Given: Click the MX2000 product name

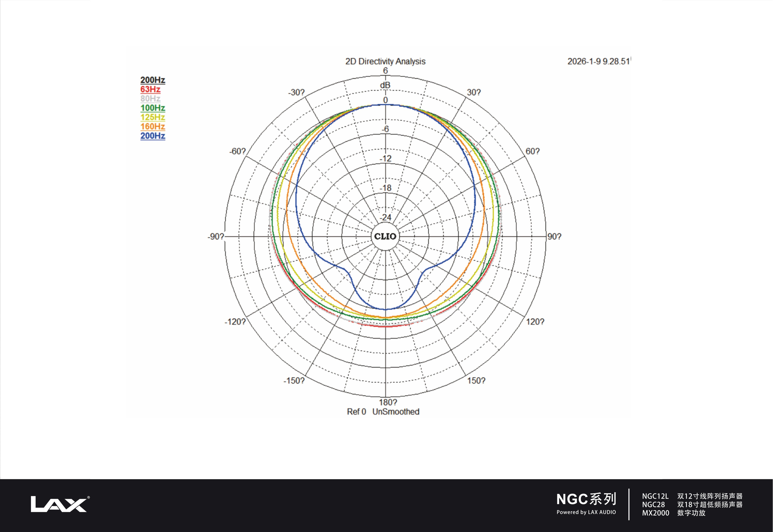Looking at the screenshot, I should (656, 513).
